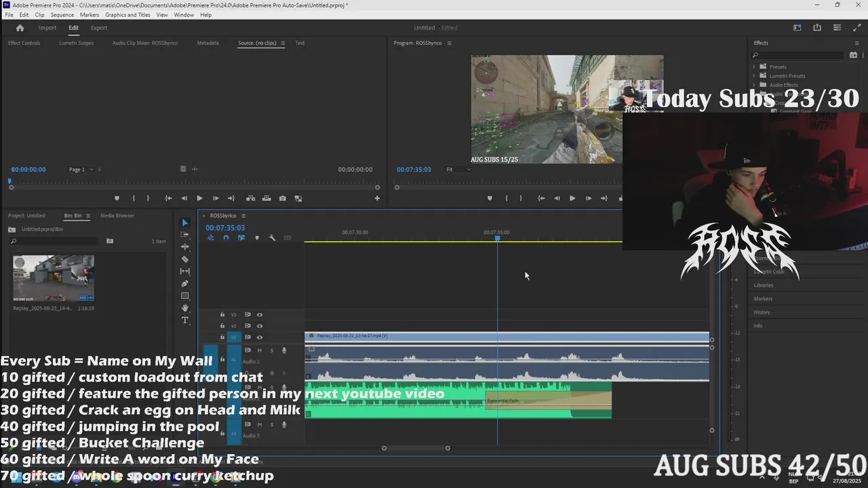Switch to Effect Controls tab
This screenshot has height=488, width=868.
point(24,43)
